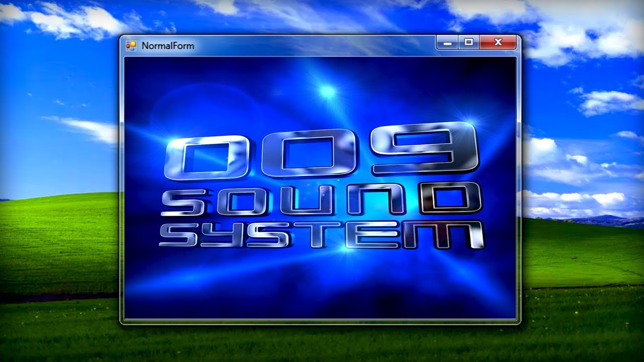Viewport: 644px width, 362px height.
Task: Click the NormalForm window's application icon
Action: [131, 46]
